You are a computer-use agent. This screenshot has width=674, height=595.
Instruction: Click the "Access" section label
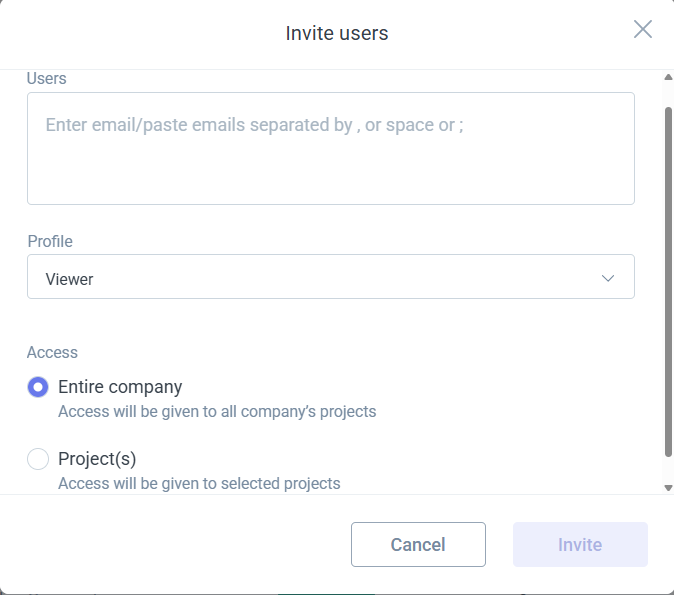pos(52,352)
